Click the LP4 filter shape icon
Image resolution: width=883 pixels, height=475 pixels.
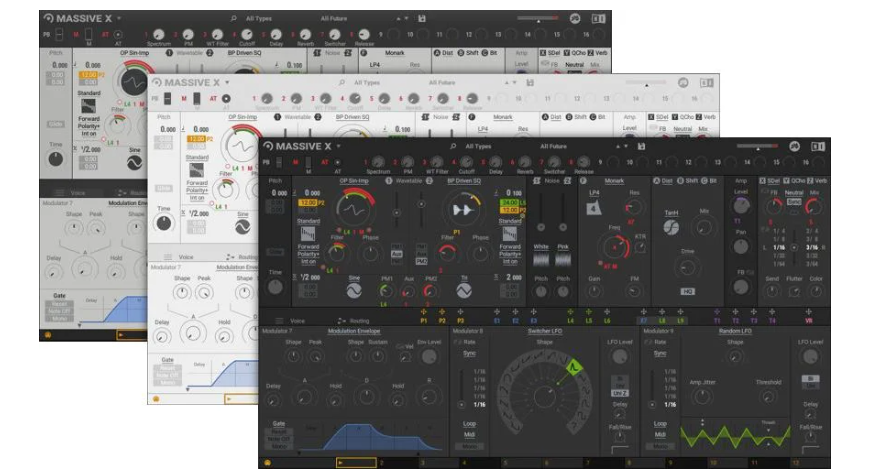594,208
